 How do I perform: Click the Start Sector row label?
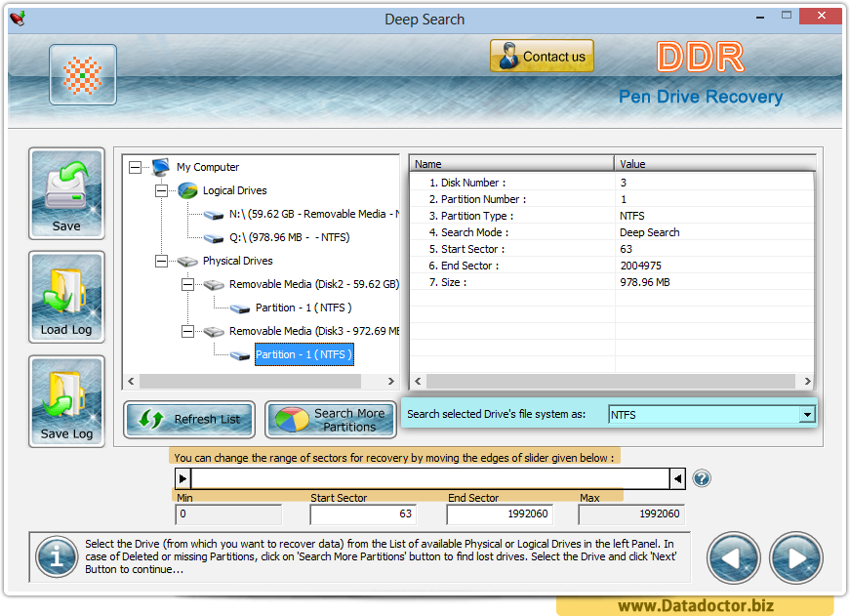[x=466, y=249]
